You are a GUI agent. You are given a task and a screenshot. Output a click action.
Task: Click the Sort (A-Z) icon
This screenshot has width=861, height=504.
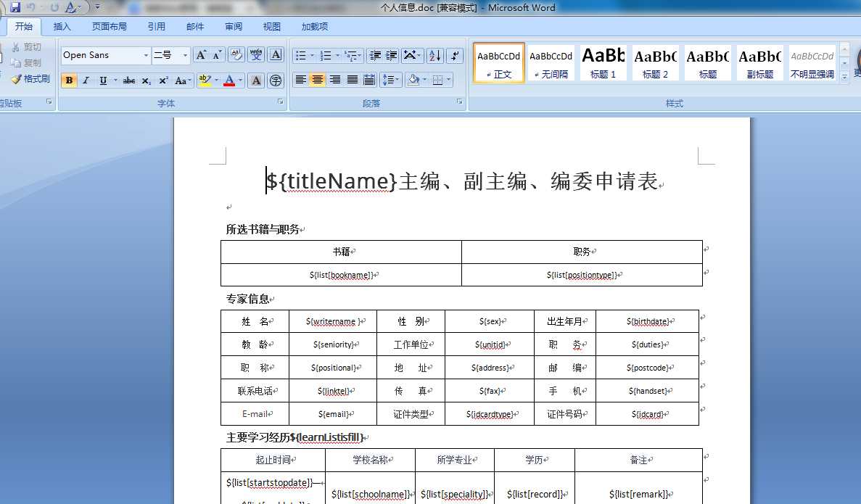(435, 55)
